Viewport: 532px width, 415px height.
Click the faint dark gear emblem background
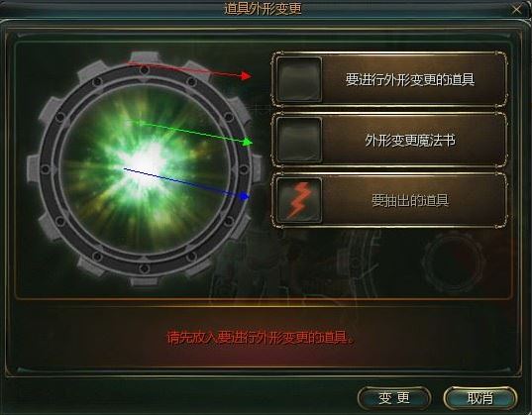point(454,263)
